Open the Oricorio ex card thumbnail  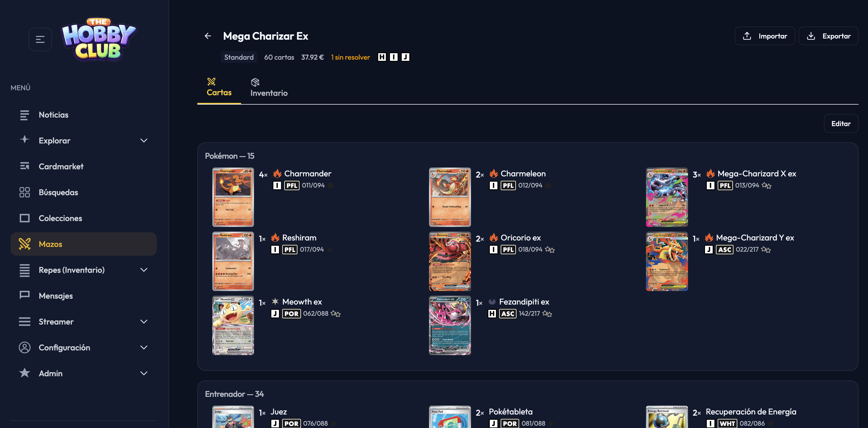tap(450, 261)
